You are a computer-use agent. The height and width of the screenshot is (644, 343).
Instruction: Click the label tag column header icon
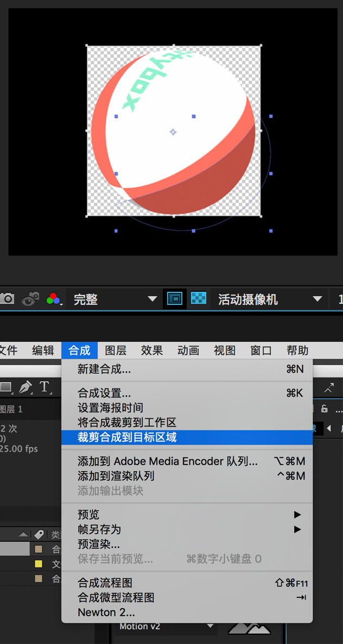(39, 534)
